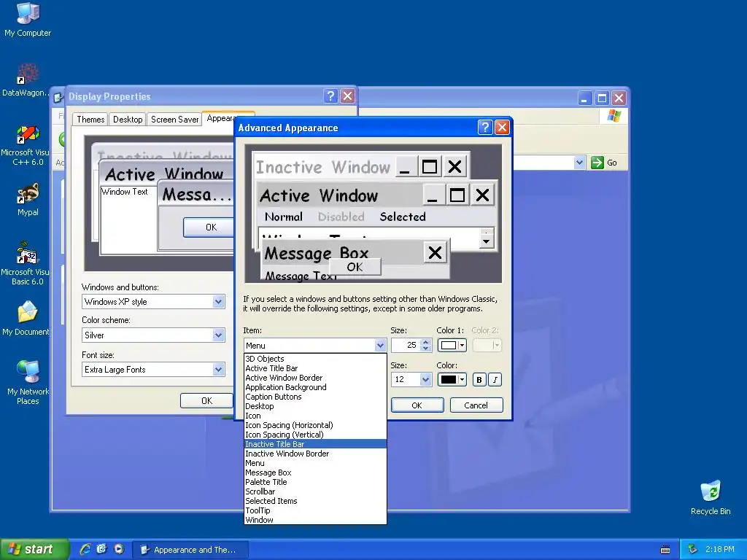Click the keyboard icon in system tray
This screenshot has width=747, height=560.
point(665,550)
